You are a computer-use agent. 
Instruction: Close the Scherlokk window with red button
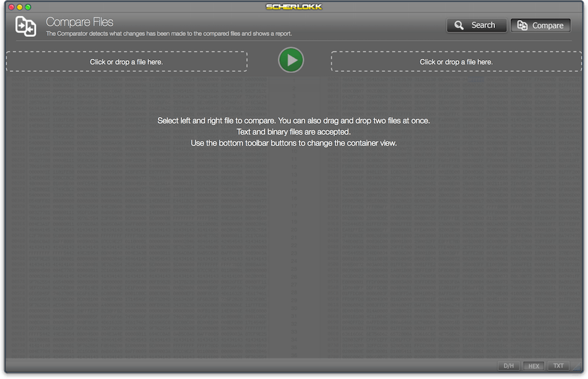(x=11, y=7)
